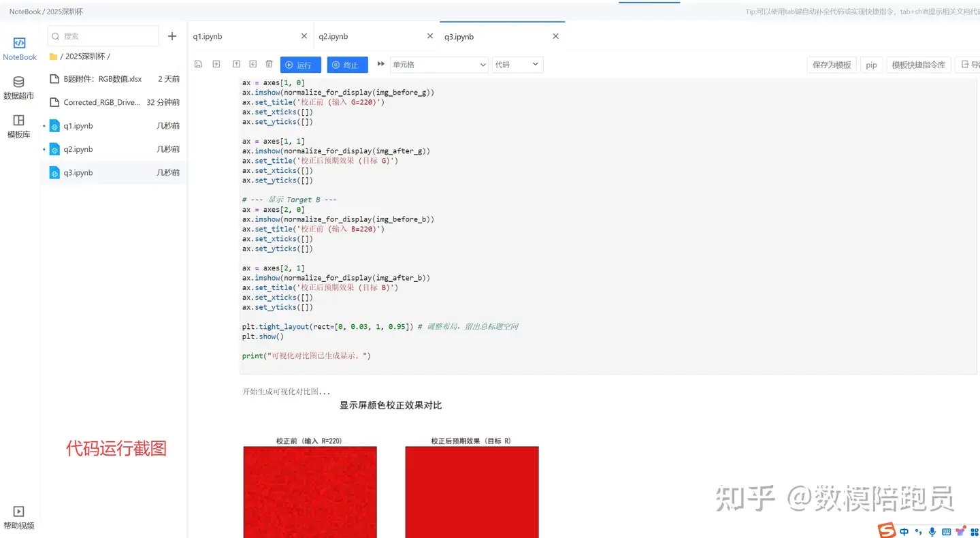
Task: Open q3.ipynb in the file list
Action: (x=78, y=172)
